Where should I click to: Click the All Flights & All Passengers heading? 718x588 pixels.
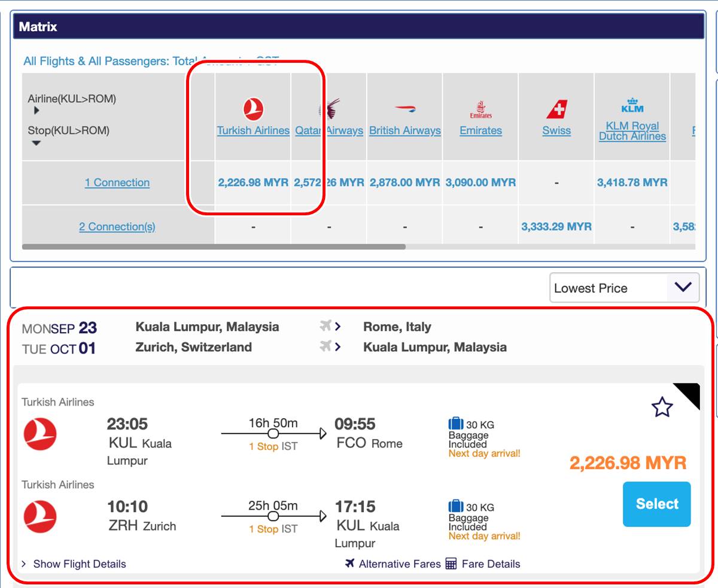pos(151,61)
